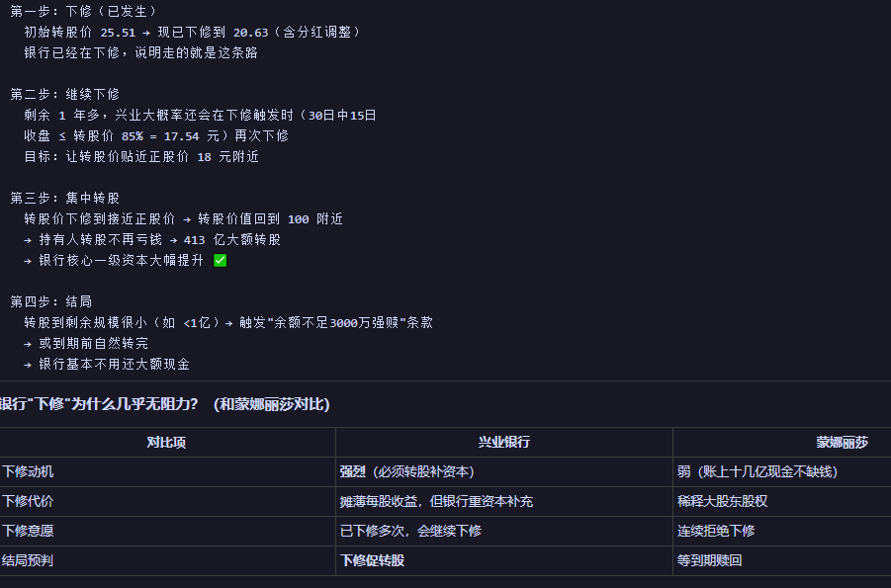This screenshot has width=891, height=588.
Task: Click the 兴业银行 column header
Action: tap(503, 442)
